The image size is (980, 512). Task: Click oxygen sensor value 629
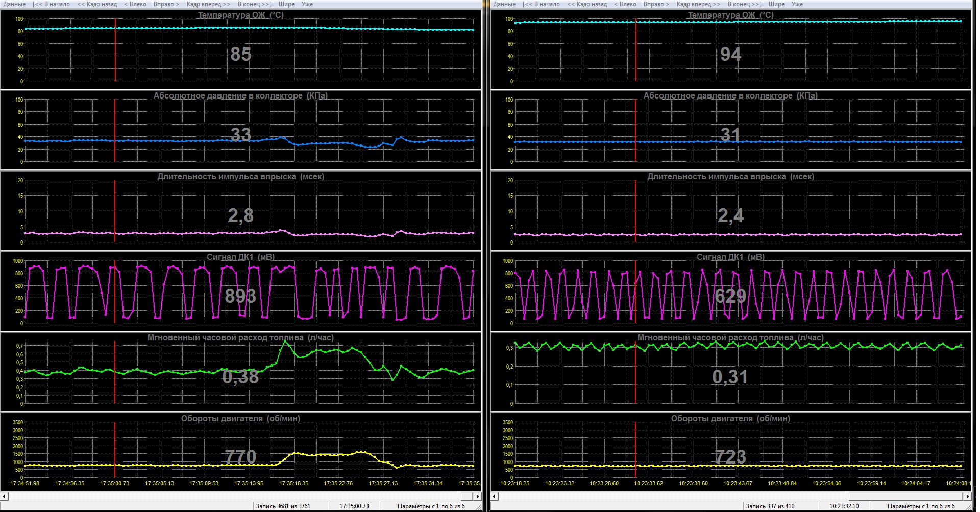point(730,296)
